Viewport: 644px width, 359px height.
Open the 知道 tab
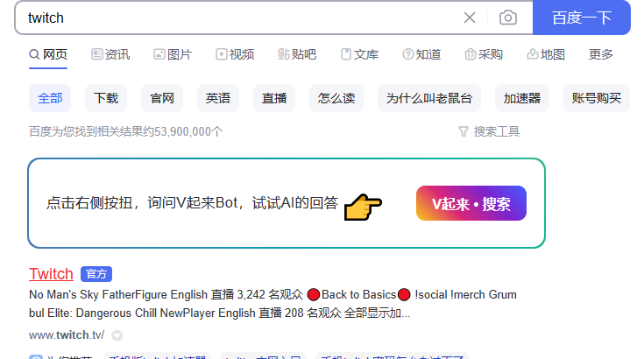click(421, 54)
